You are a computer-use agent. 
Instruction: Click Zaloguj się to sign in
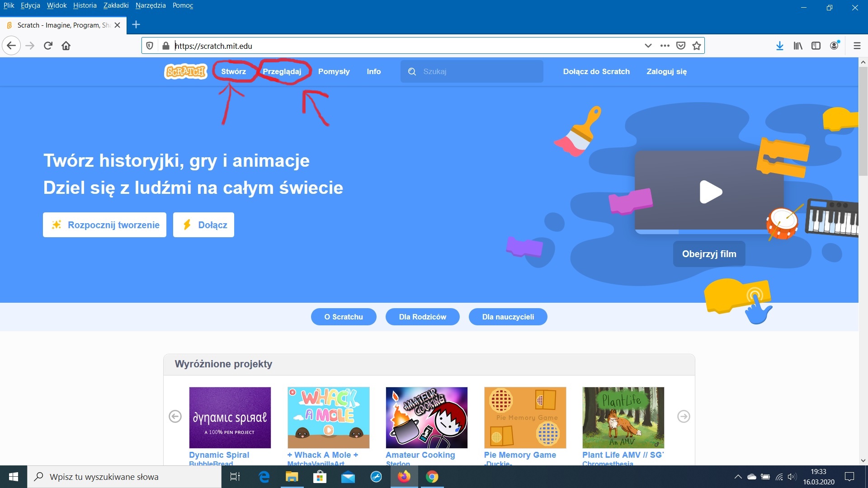point(666,71)
